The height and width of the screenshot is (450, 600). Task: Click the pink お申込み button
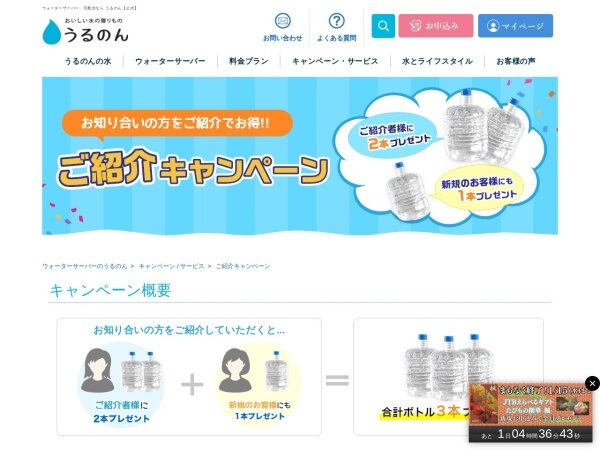click(x=435, y=26)
